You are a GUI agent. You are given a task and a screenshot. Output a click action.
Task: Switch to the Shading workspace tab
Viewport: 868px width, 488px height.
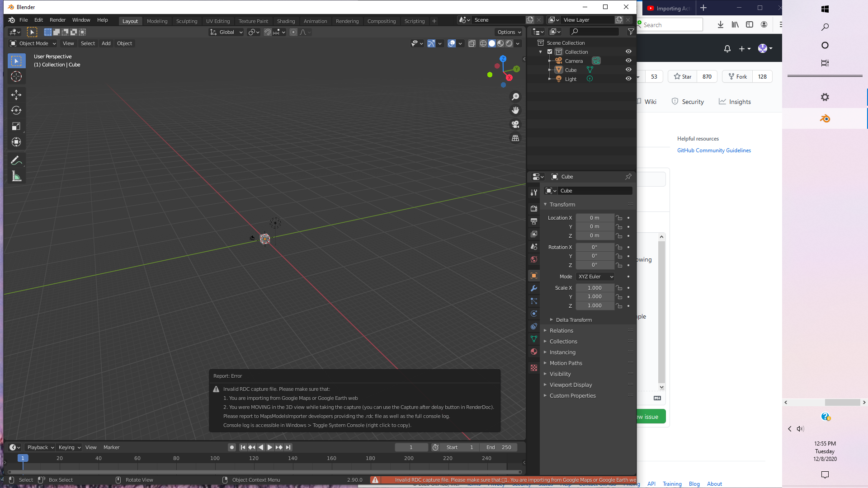point(286,21)
